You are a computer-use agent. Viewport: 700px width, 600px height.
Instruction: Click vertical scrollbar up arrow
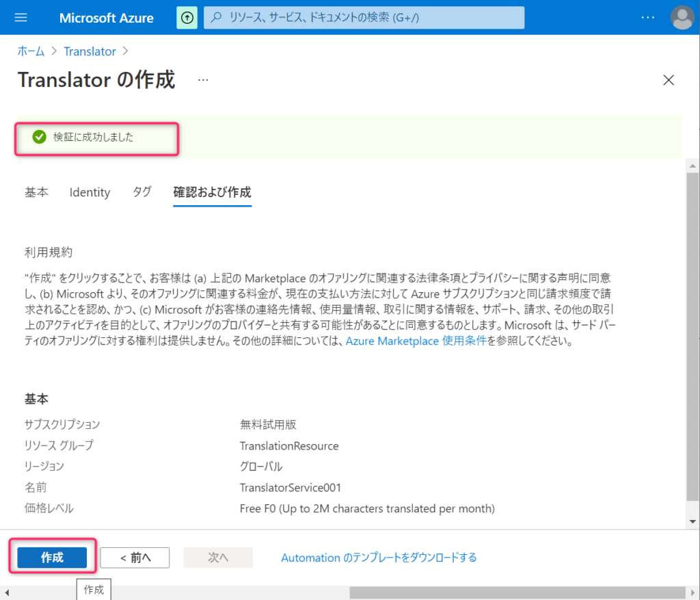pyautogui.click(x=692, y=166)
